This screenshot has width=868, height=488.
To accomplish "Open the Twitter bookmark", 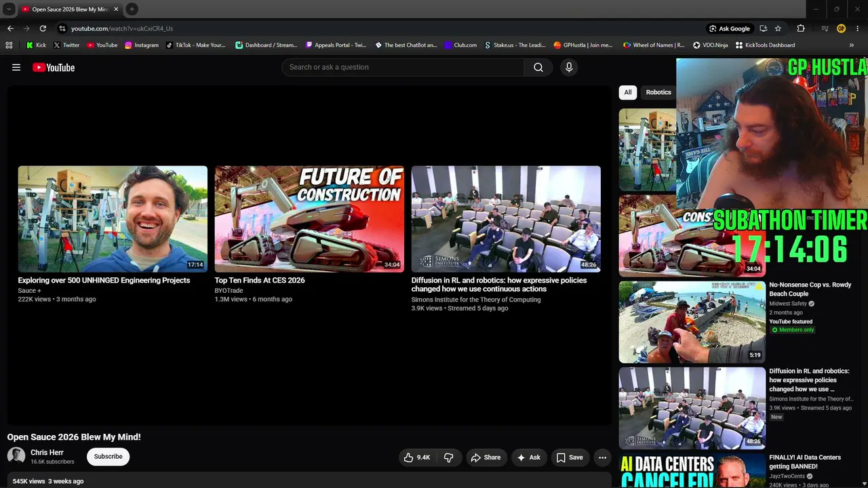I will pos(66,45).
